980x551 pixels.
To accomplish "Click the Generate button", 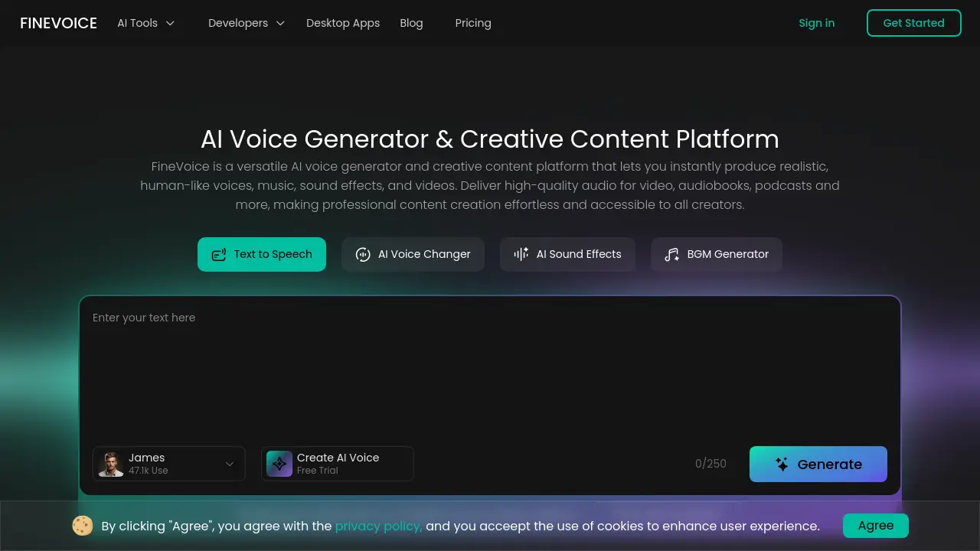I will (818, 464).
